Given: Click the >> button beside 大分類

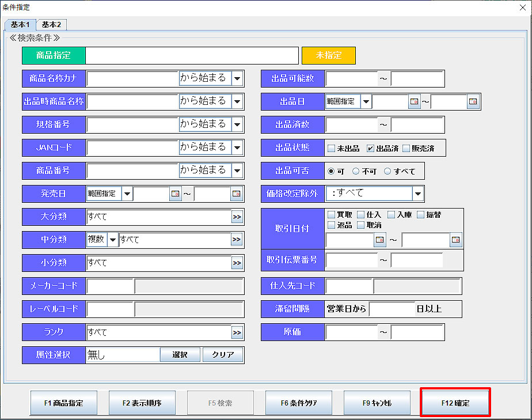Looking at the screenshot, I should click(237, 217).
